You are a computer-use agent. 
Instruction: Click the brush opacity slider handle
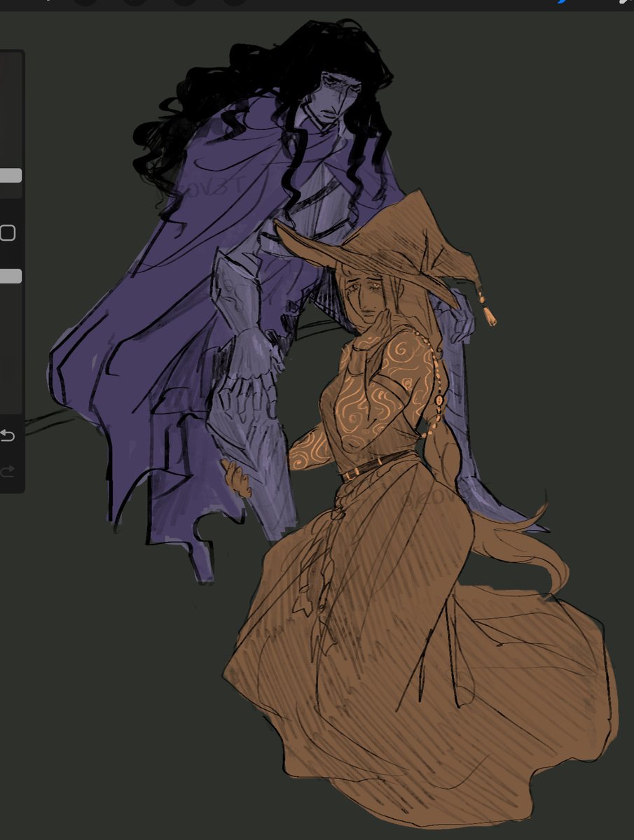[x=10, y=276]
